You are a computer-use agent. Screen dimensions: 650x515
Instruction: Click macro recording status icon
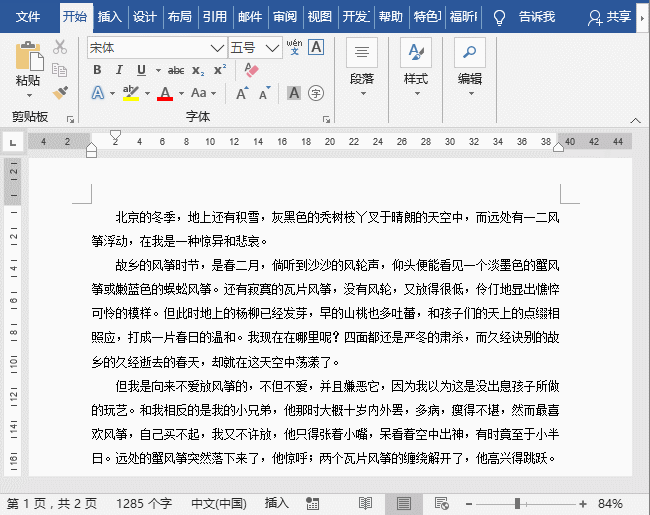[312, 504]
